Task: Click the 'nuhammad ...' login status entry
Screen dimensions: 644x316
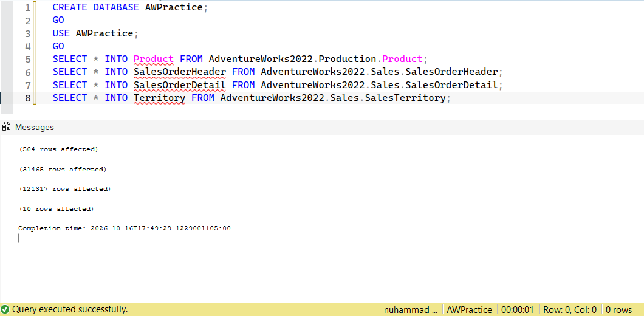Action: point(411,310)
